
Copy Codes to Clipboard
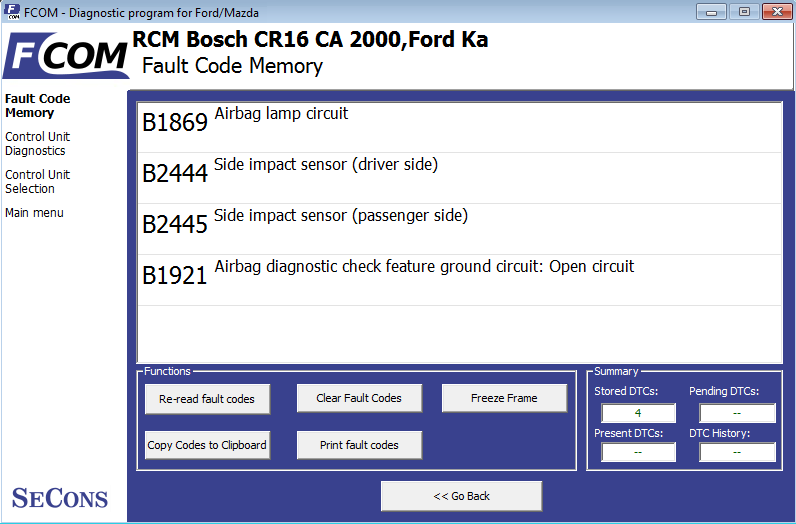207,445
